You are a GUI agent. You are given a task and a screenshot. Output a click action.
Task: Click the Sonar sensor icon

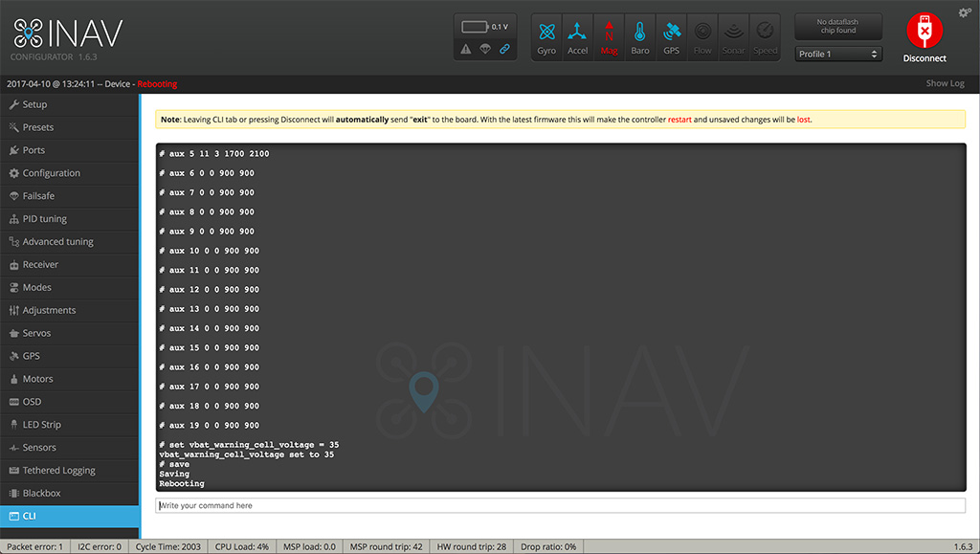(x=734, y=37)
